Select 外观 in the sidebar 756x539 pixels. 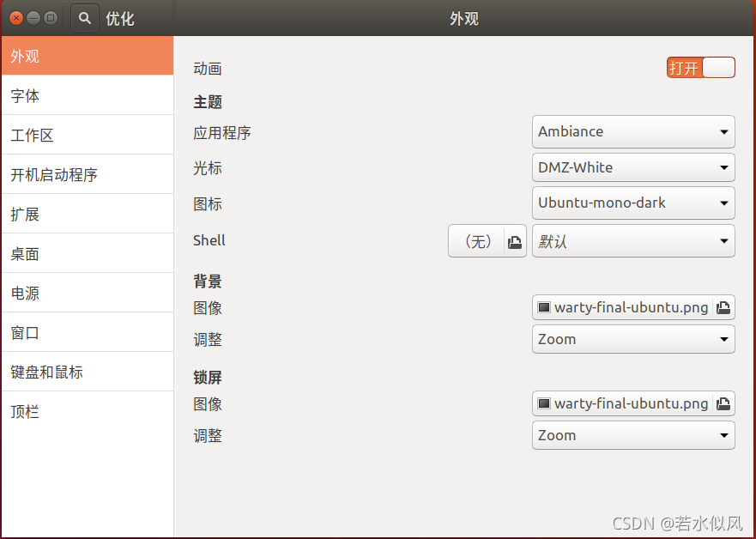tap(88, 56)
